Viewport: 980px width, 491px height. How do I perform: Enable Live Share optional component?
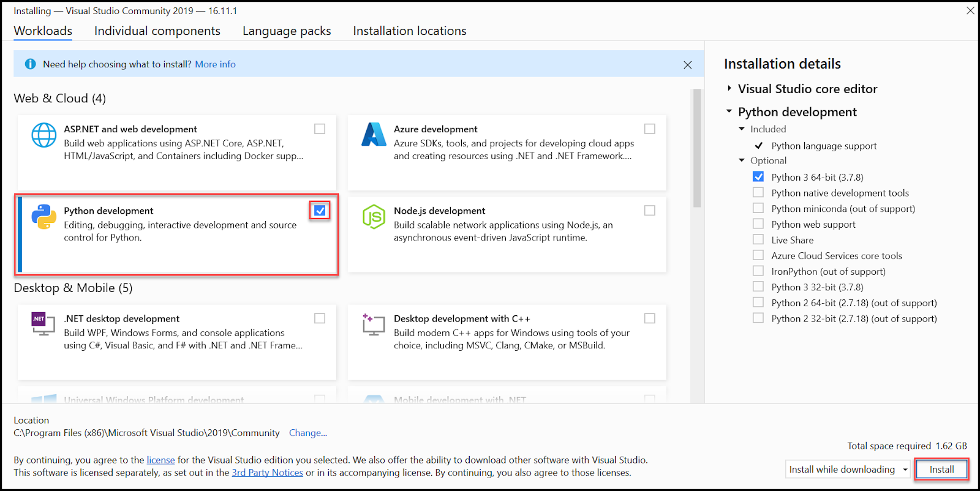tap(758, 239)
